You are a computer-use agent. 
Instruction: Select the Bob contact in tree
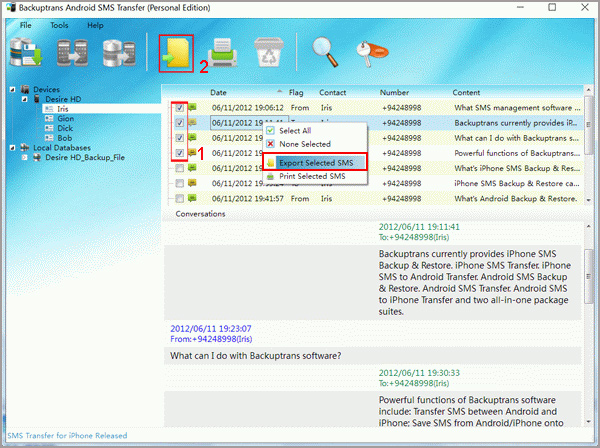coord(65,138)
